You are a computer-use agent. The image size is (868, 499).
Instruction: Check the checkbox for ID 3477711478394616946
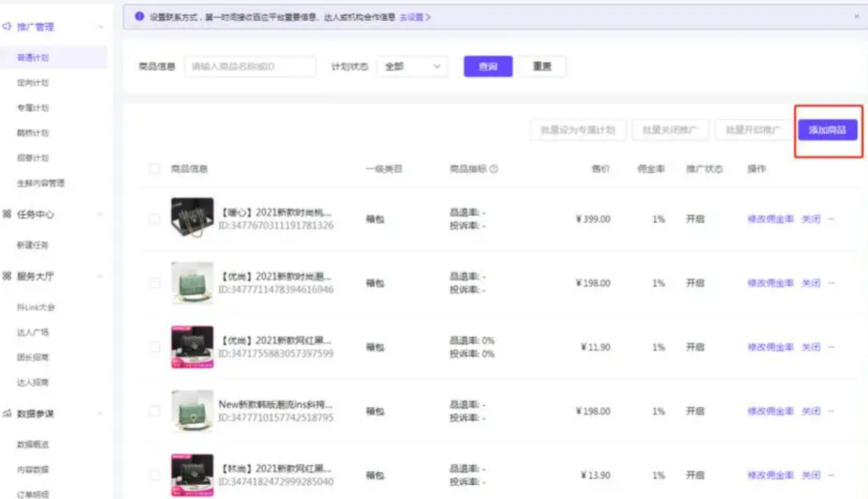click(155, 283)
